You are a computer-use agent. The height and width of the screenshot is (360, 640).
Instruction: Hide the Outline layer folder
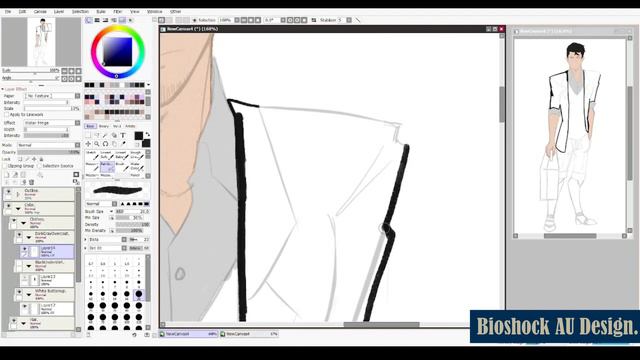pyautogui.click(x=8, y=191)
